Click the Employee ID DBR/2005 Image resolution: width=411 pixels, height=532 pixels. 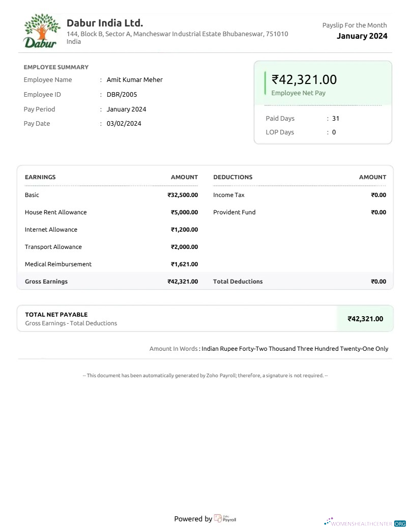[x=120, y=94]
